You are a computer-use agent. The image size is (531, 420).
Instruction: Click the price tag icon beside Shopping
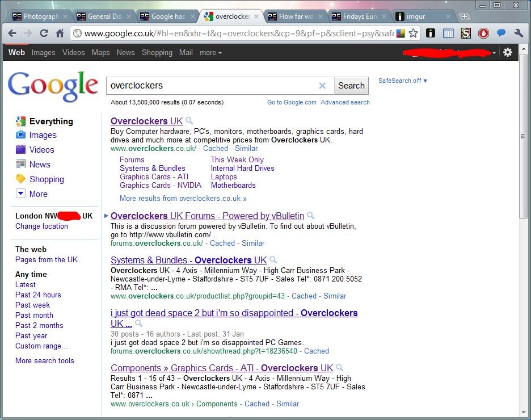20,178
